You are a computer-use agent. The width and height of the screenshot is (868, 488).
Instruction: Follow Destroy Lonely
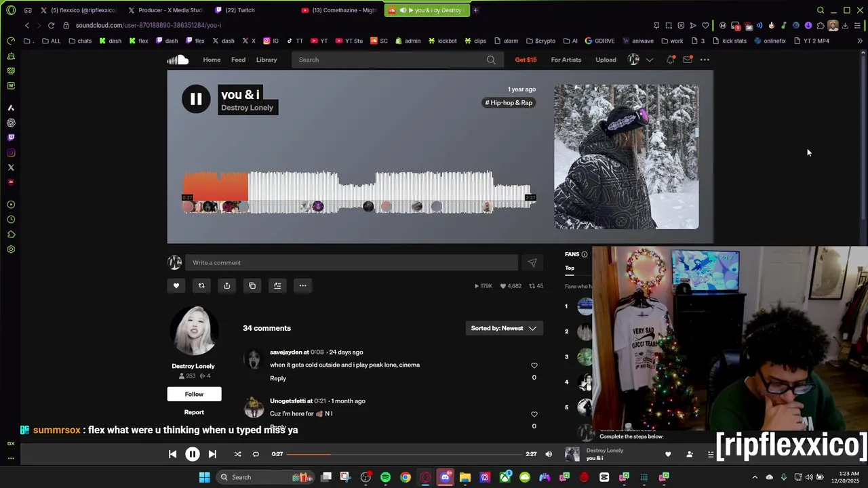[x=194, y=394]
